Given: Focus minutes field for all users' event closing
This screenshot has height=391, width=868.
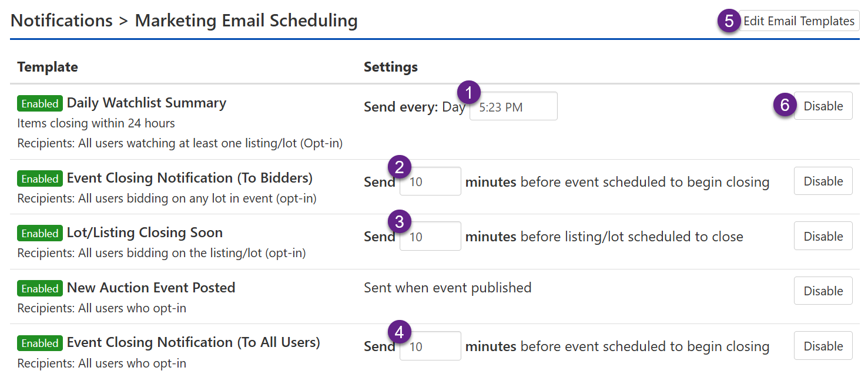Looking at the screenshot, I should click(x=430, y=346).
